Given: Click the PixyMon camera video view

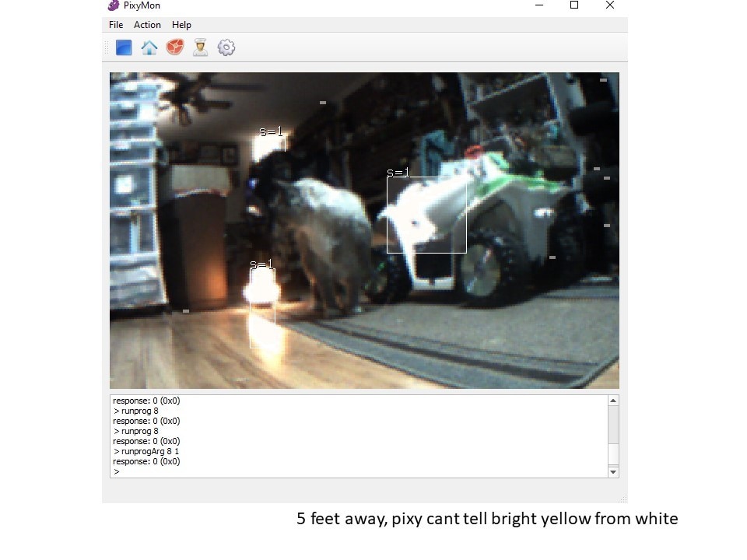Looking at the screenshot, I should [364, 230].
